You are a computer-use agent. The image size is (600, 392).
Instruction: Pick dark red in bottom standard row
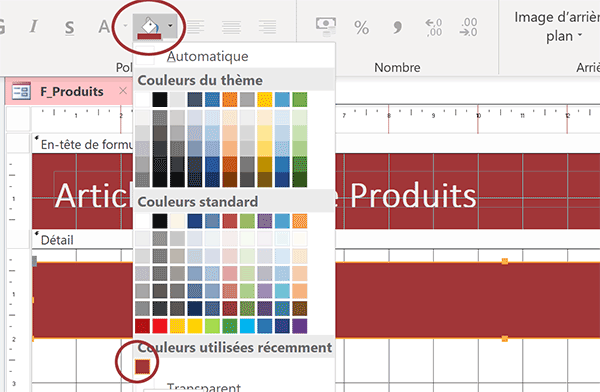[142, 326]
